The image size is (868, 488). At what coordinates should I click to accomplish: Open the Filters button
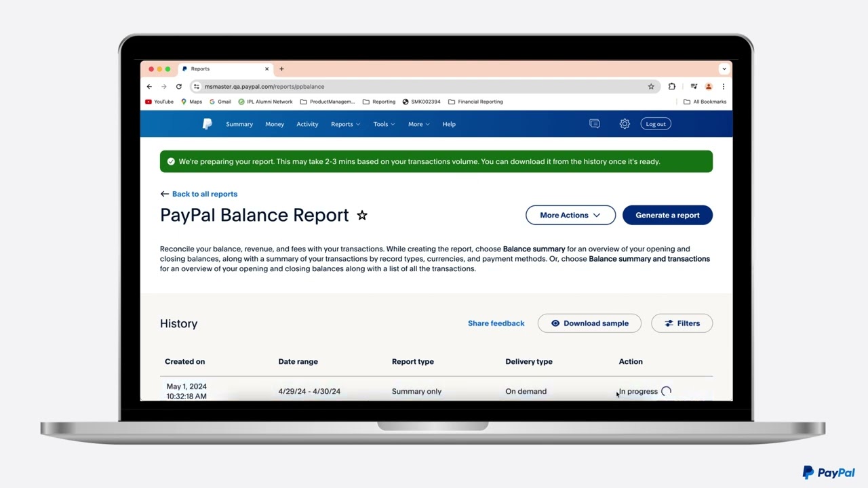click(682, 323)
